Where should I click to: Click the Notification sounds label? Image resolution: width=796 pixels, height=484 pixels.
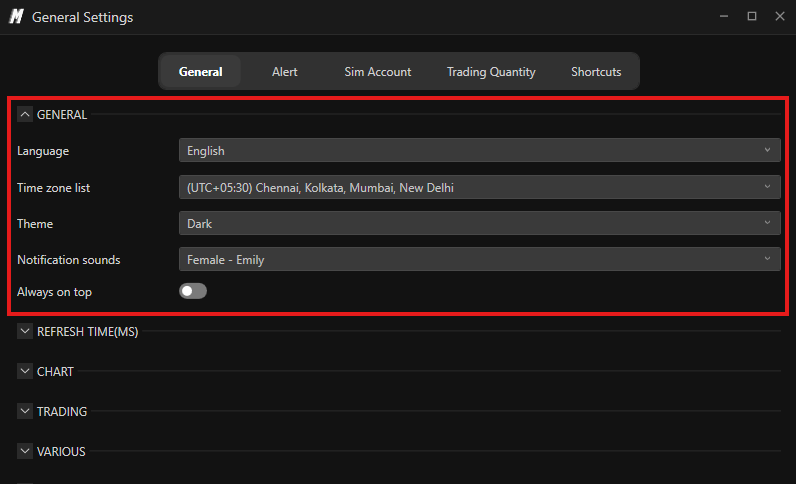coord(69,260)
